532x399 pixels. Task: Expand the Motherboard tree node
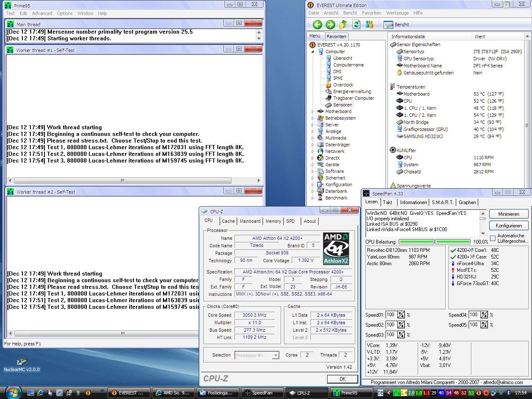click(313, 111)
